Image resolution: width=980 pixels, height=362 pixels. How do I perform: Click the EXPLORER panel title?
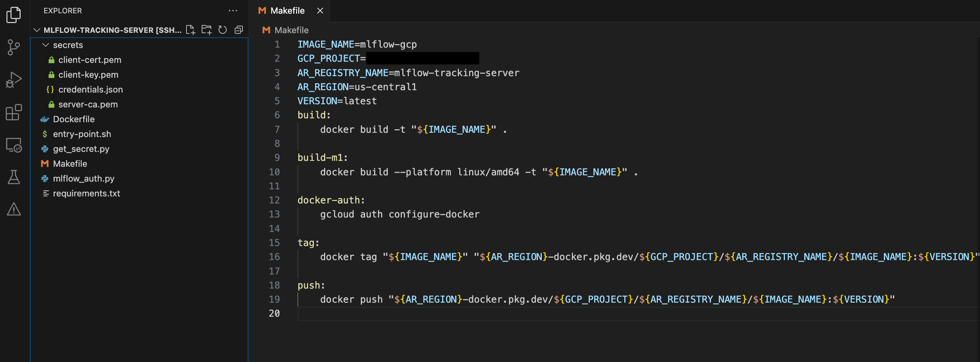(x=63, y=11)
